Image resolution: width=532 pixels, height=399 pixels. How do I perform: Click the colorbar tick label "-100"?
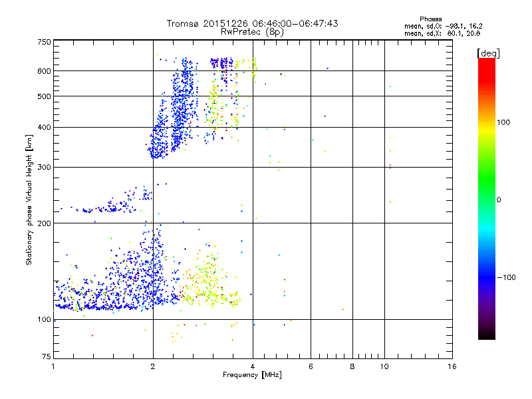pyautogui.click(x=506, y=277)
